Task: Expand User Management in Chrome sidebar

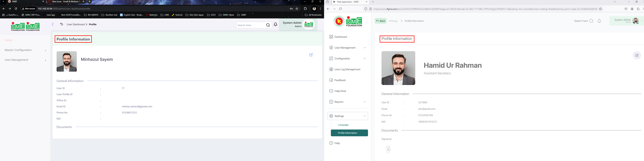Action: click(25, 60)
